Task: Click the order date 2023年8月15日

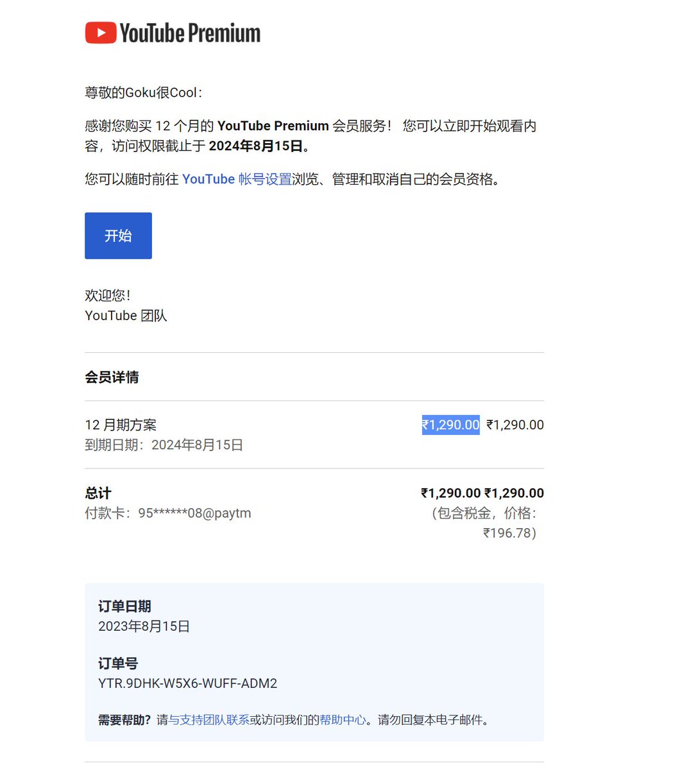Action: [144, 626]
